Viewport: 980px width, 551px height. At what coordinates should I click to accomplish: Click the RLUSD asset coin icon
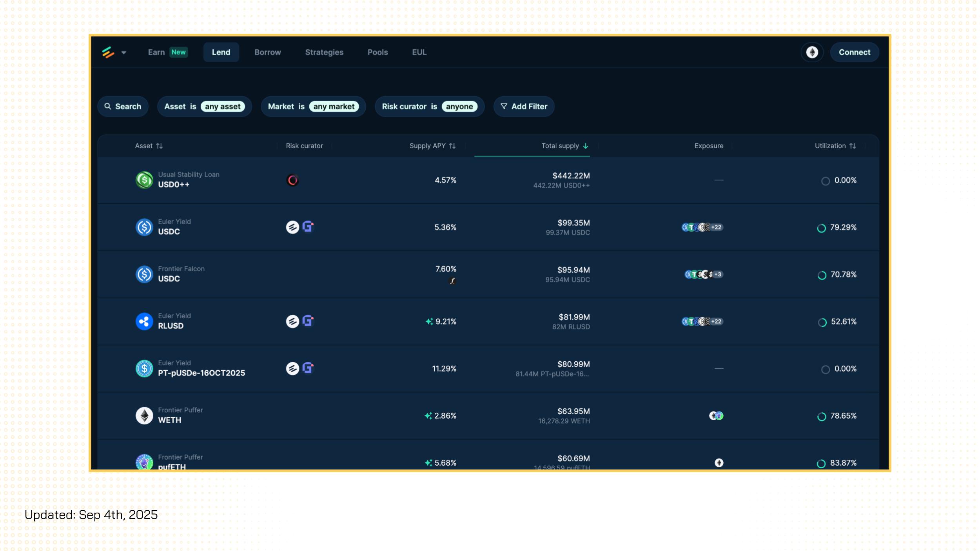pos(144,322)
